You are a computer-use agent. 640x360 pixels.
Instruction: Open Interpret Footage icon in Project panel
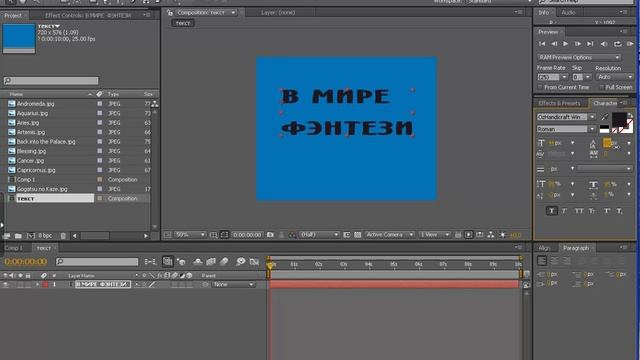point(6,236)
